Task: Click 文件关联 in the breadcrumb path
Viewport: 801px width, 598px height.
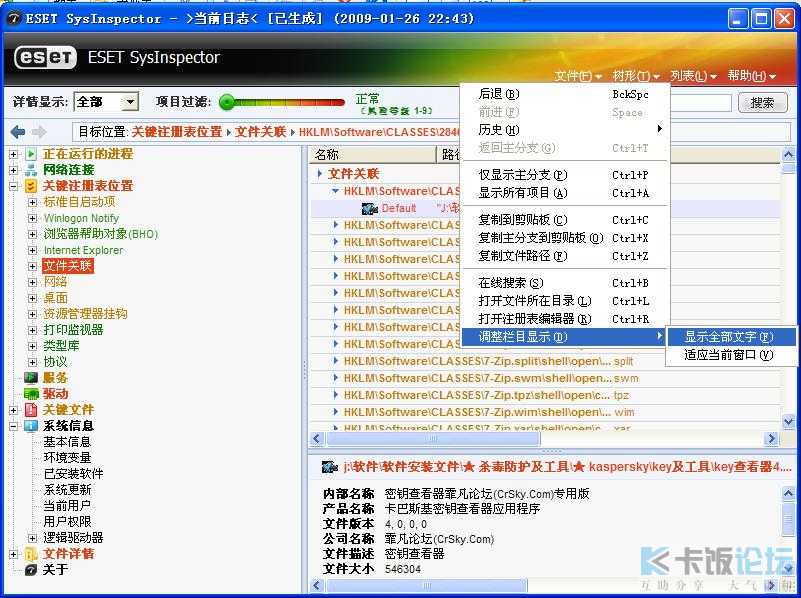Action: 261,132
